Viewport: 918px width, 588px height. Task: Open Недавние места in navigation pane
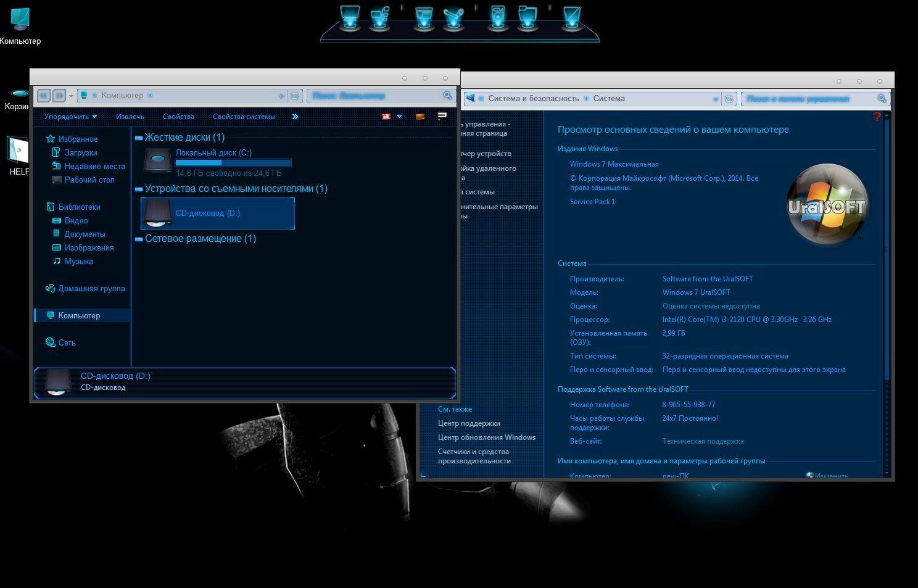tap(88, 166)
